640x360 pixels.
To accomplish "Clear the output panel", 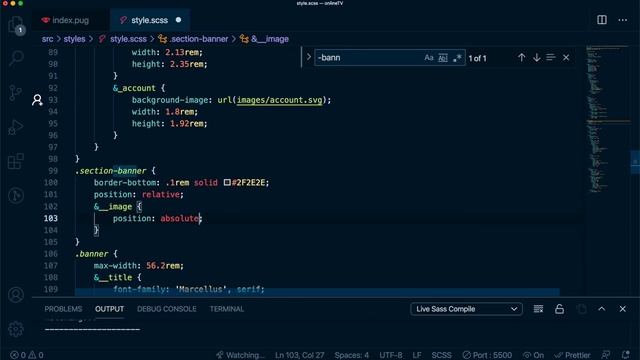I will coord(538,309).
